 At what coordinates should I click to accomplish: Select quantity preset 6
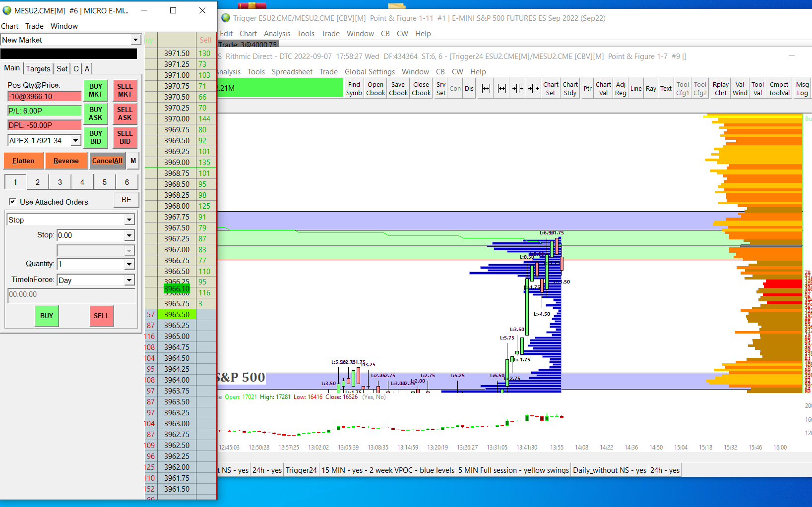coord(127,182)
